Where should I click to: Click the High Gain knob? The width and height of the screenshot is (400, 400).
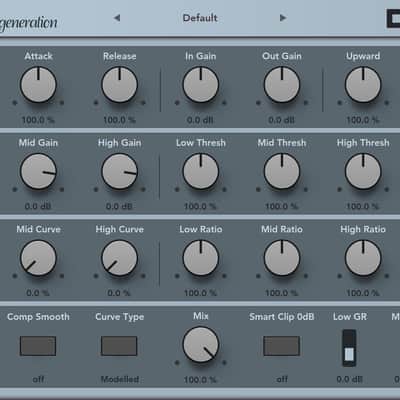click(119, 171)
